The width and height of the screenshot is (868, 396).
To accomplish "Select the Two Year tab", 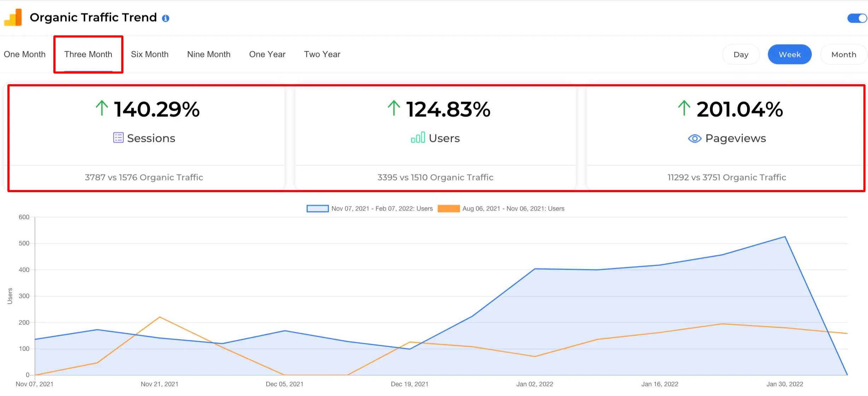I will tap(322, 54).
